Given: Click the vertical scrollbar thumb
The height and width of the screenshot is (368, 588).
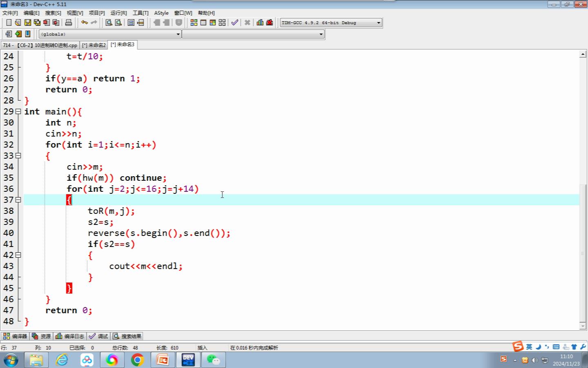Looking at the screenshot, I should [583, 253].
